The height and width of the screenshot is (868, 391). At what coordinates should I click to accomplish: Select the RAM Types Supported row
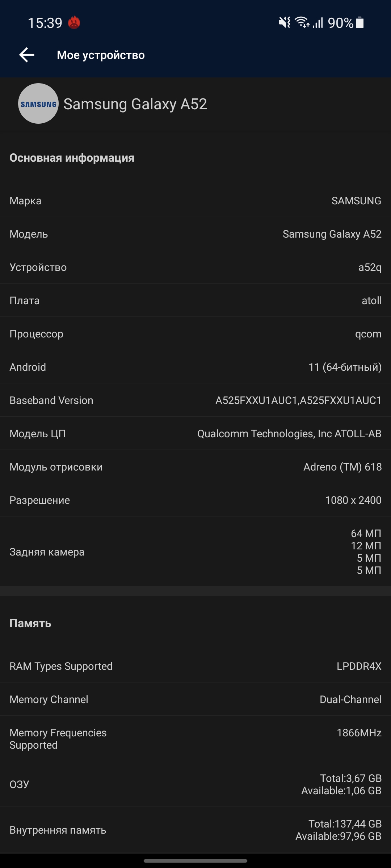click(x=195, y=666)
